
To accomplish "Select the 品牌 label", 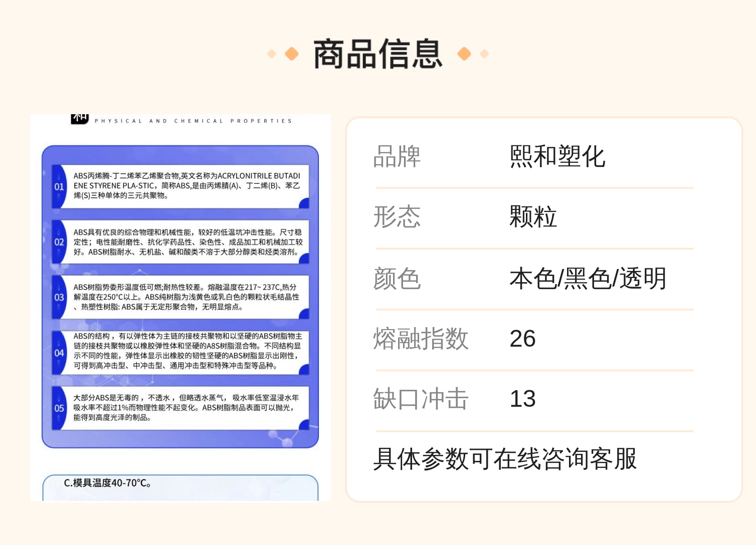I will 397,156.
